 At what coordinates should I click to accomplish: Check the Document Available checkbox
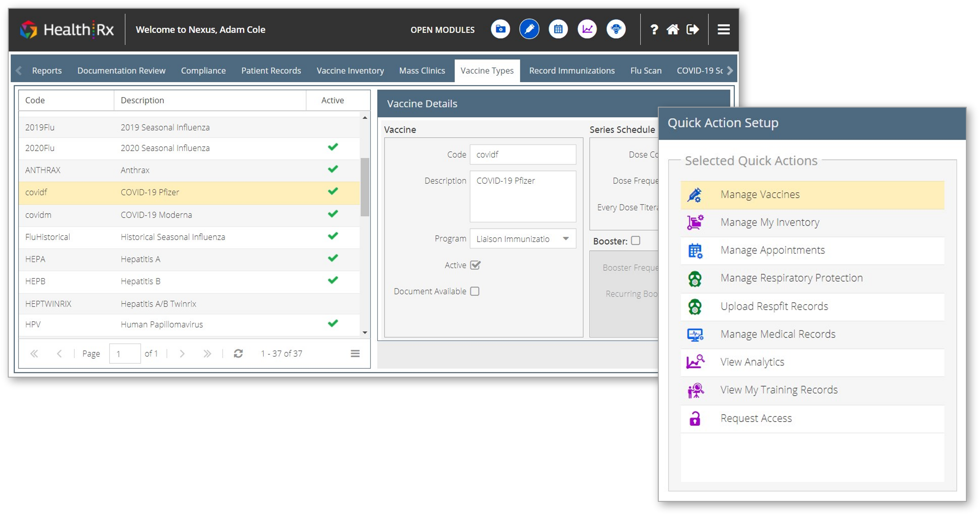point(475,291)
